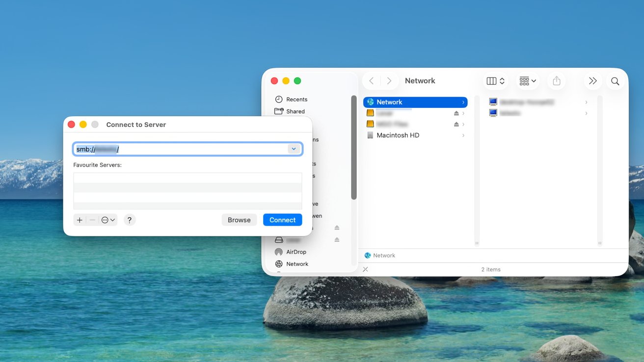
Task: Select Recents in the Finder sidebar
Action: [296, 100]
